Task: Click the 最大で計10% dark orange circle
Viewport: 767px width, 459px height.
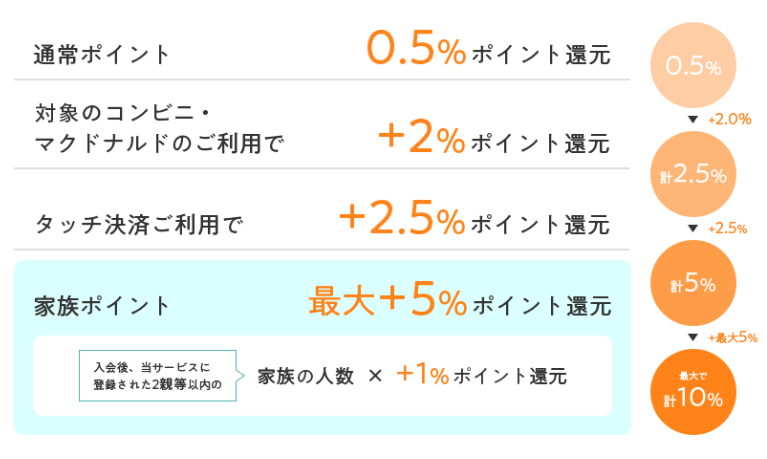Action: click(693, 392)
